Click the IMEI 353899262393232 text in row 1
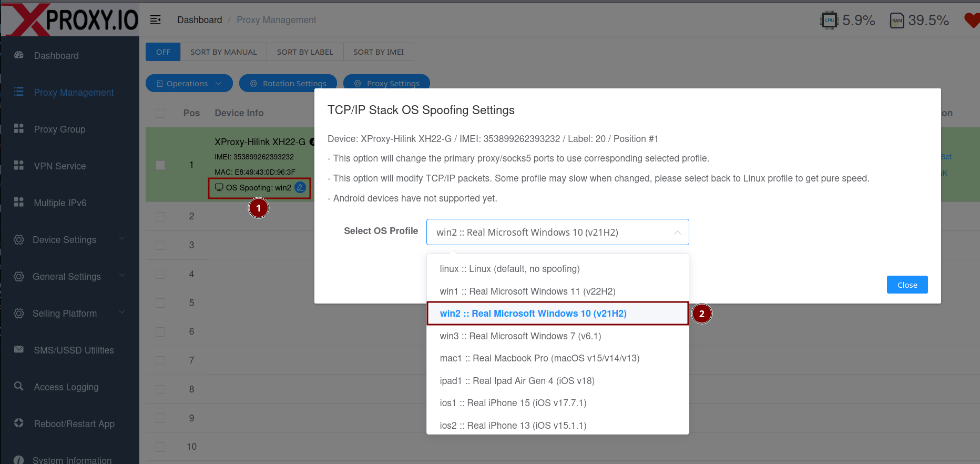Screen dimensions: 980x464 [x=254, y=157]
